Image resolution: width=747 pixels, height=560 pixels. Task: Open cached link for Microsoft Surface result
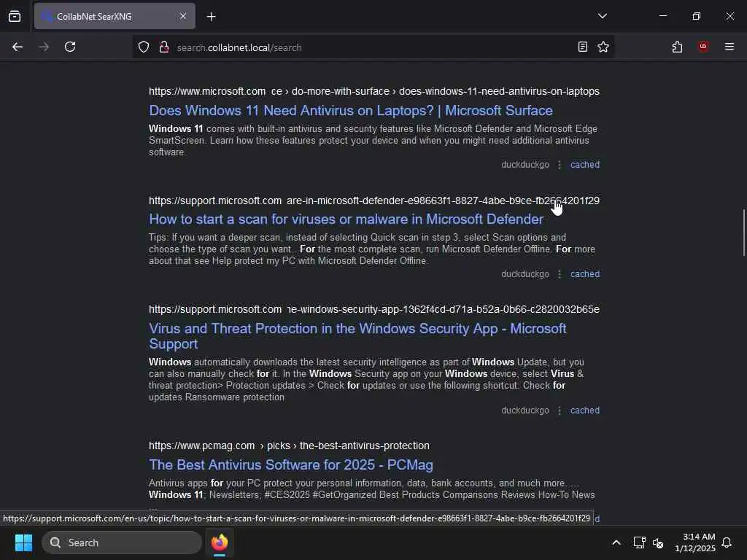585,165
